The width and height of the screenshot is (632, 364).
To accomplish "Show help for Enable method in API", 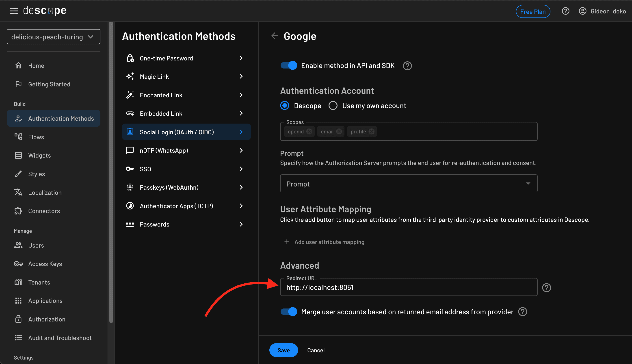I will 407,66.
